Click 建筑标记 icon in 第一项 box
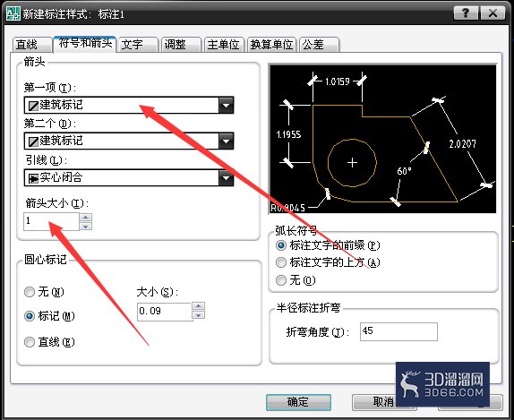514x420 pixels. (33, 106)
